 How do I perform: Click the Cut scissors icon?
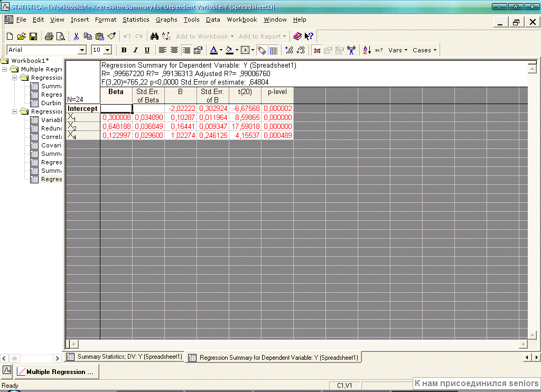pos(76,36)
